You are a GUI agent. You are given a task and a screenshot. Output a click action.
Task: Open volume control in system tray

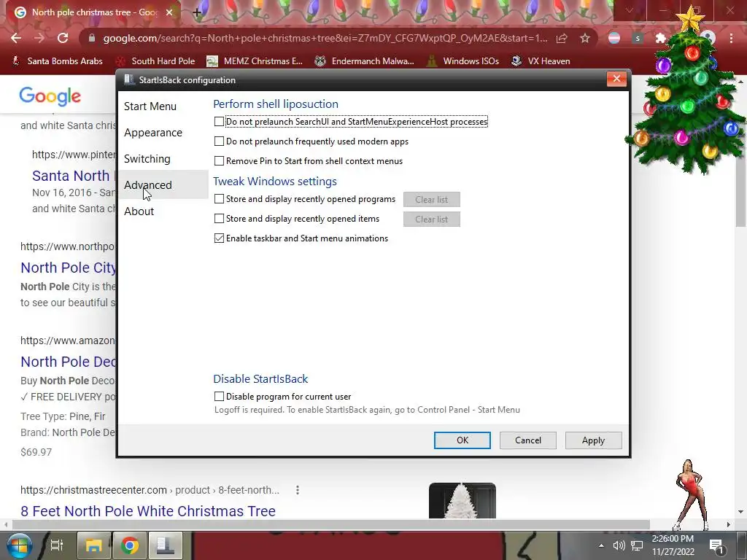619,545
